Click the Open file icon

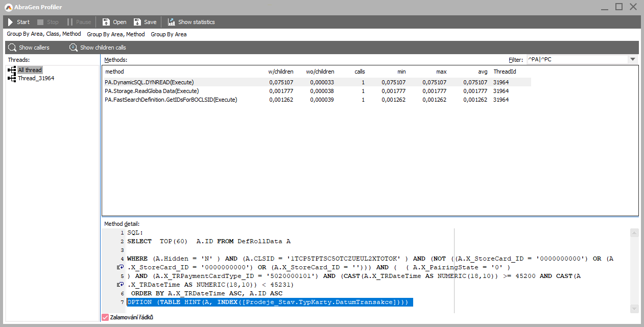[106, 22]
